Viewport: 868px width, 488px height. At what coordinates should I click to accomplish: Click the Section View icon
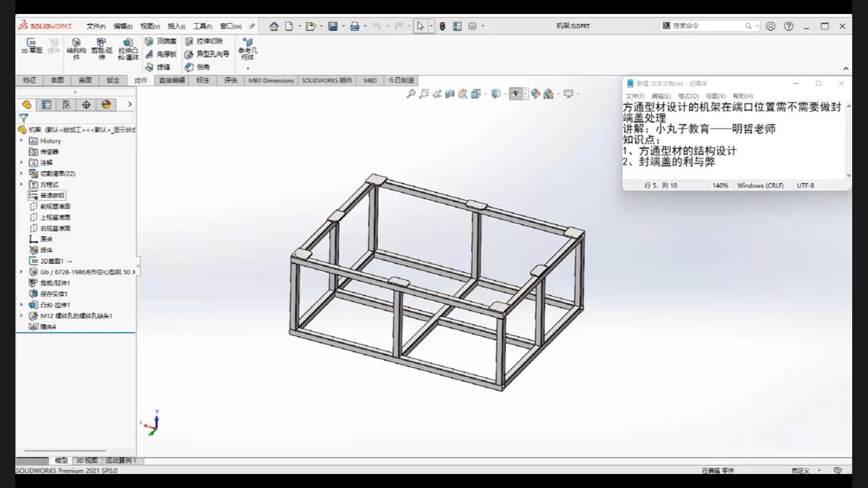point(450,94)
